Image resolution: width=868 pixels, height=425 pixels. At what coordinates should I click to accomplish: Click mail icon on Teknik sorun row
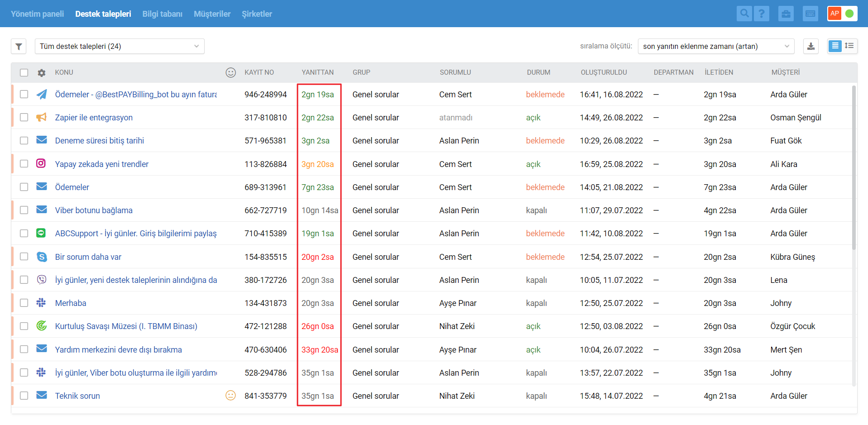42,395
